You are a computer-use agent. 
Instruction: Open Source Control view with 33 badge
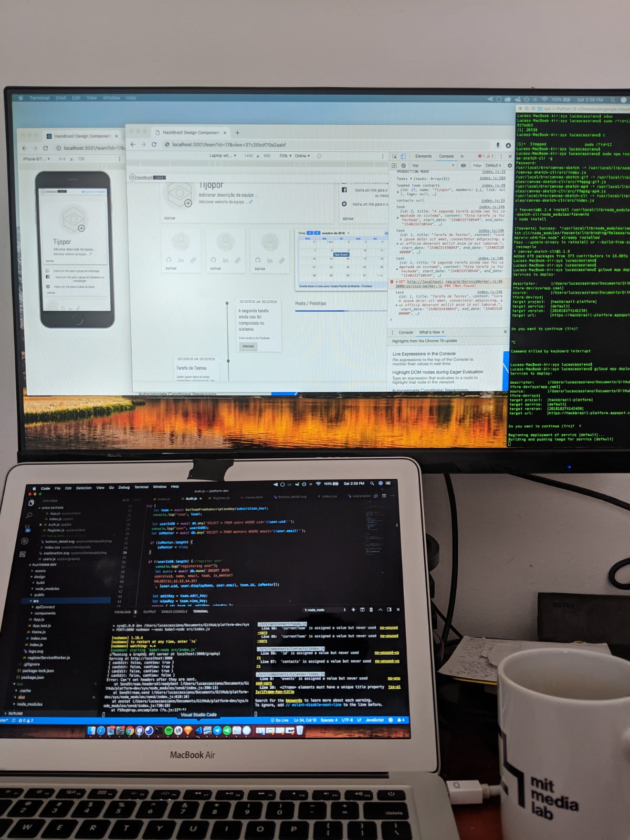[27, 528]
